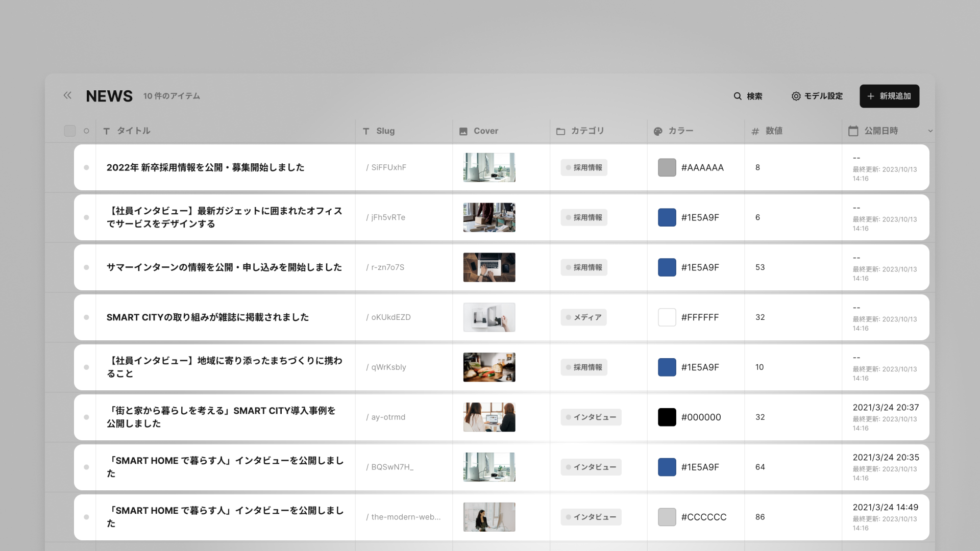Toggle the select-all checkbox in header
This screenshot has height=551, width=980.
click(70, 131)
